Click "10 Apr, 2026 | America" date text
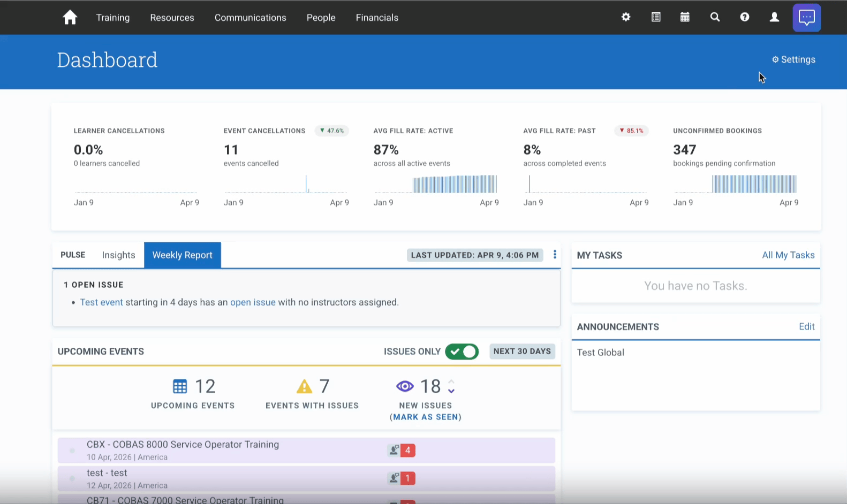Viewport: 847px width, 504px height. (127, 457)
